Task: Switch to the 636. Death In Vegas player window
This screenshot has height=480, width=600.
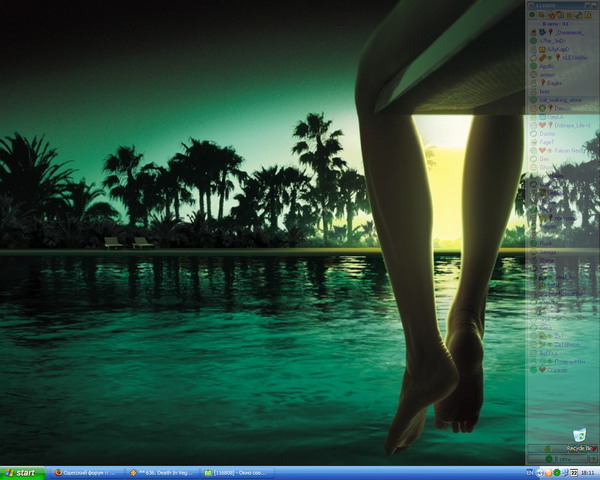Action: 163,473
